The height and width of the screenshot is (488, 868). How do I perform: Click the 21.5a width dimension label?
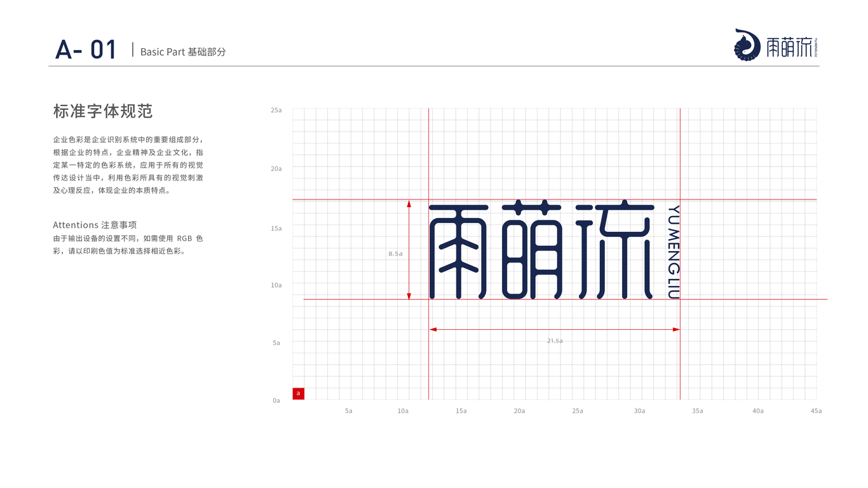pos(555,341)
